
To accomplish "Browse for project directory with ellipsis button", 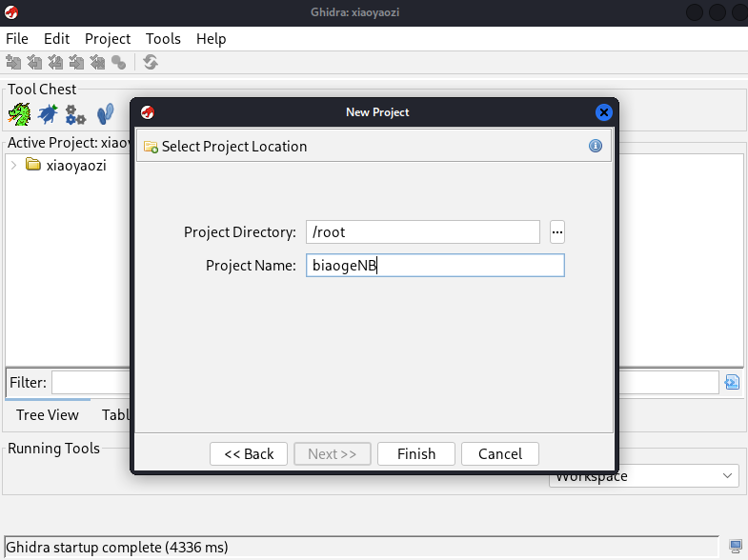I will 557,232.
